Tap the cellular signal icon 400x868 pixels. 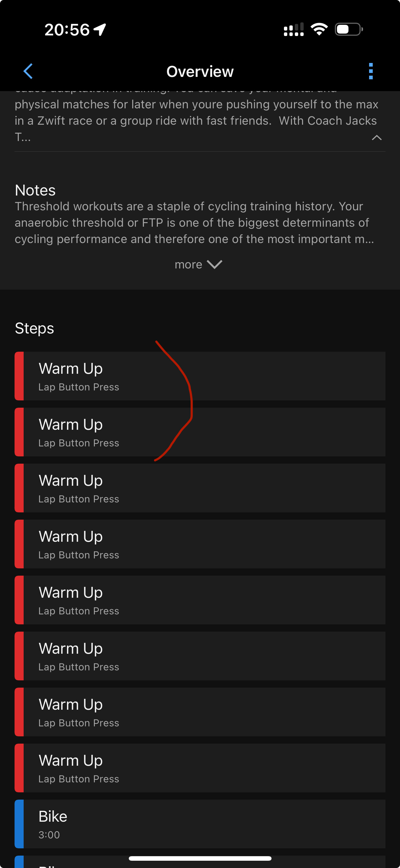point(293,29)
